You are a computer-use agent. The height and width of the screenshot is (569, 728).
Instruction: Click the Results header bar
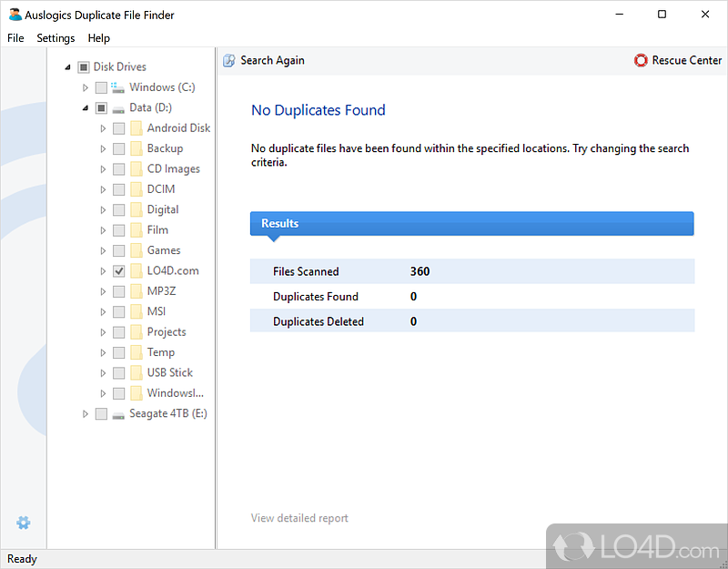[x=471, y=224]
